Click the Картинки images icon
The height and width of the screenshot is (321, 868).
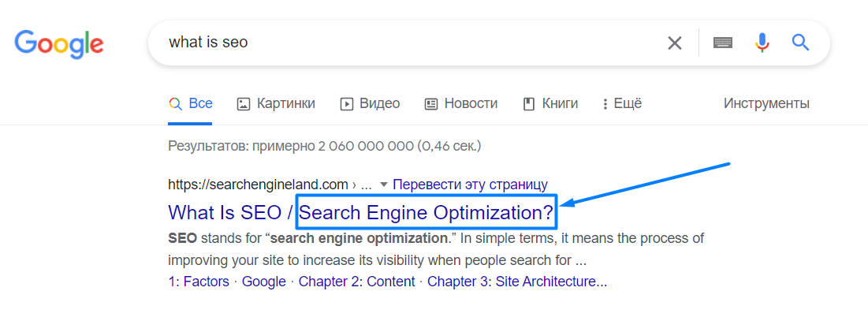(244, 103)
